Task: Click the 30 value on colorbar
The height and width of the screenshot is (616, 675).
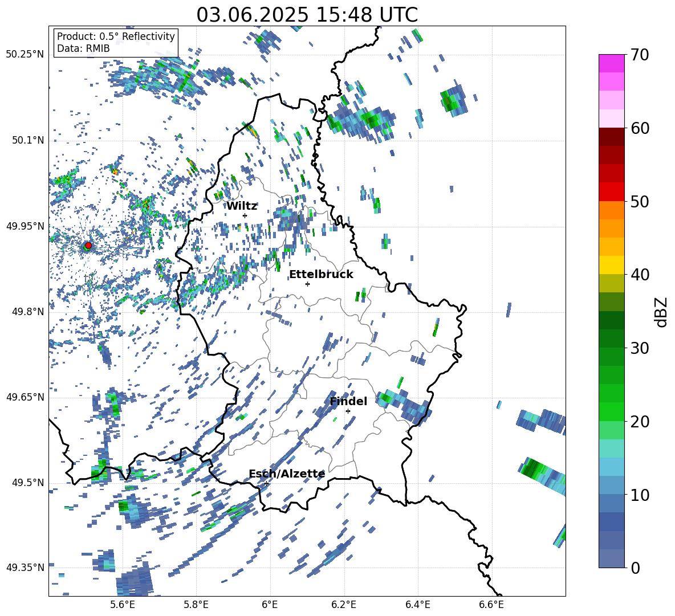Action: pos(639,348)
